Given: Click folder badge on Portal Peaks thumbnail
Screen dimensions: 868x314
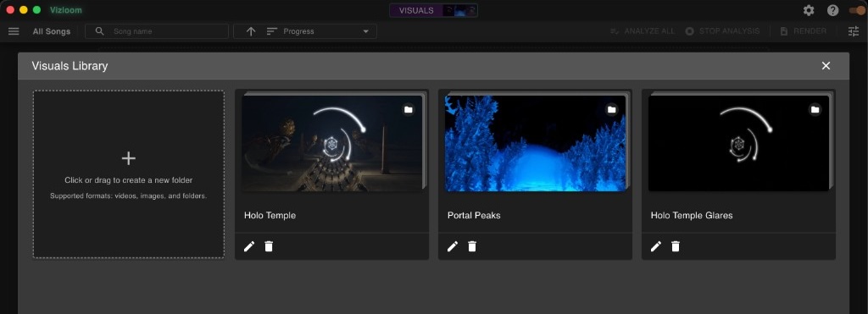Looking at the screenshot, I should click(612, 109).
